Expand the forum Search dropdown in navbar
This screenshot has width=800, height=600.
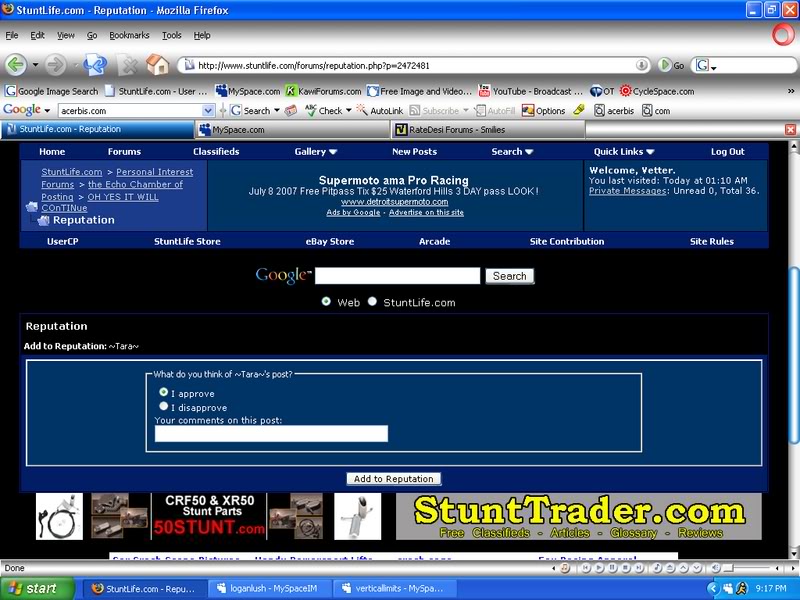511,152
